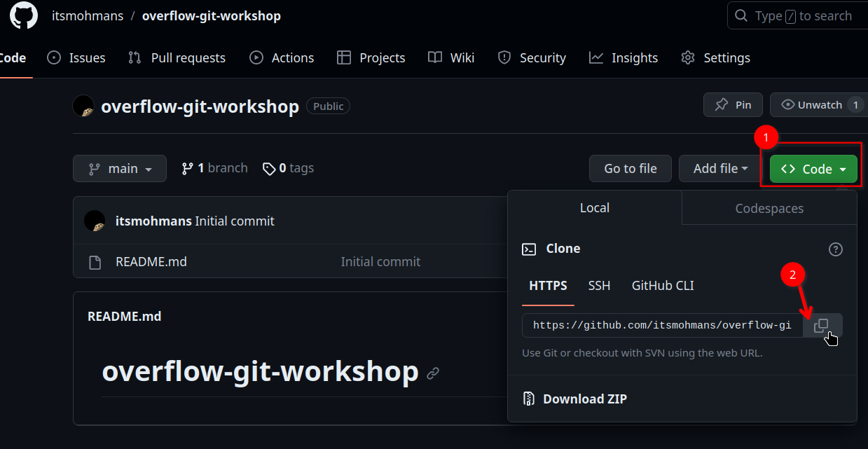The width and height of the screenshot is (868, 449).
Task: Open the README.md file link
Action: pyautogui.click(x=151, y=262)
